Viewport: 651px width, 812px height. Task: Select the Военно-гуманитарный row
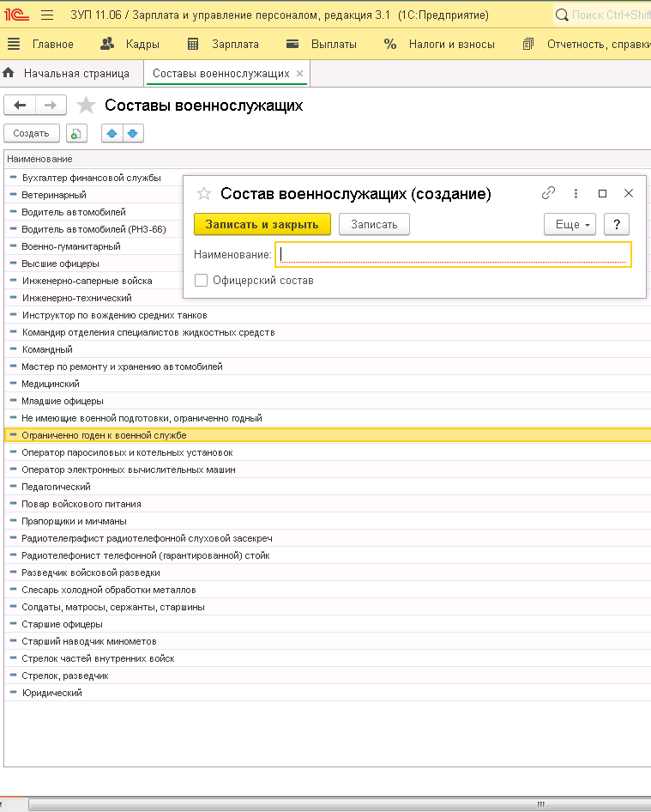[x=93, y=246]
